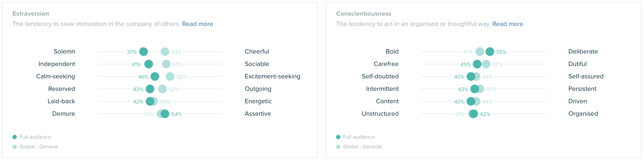Select the 42% dot on Organised row
The width and height of the screenshot is (644, 160).
click(474, 114)
